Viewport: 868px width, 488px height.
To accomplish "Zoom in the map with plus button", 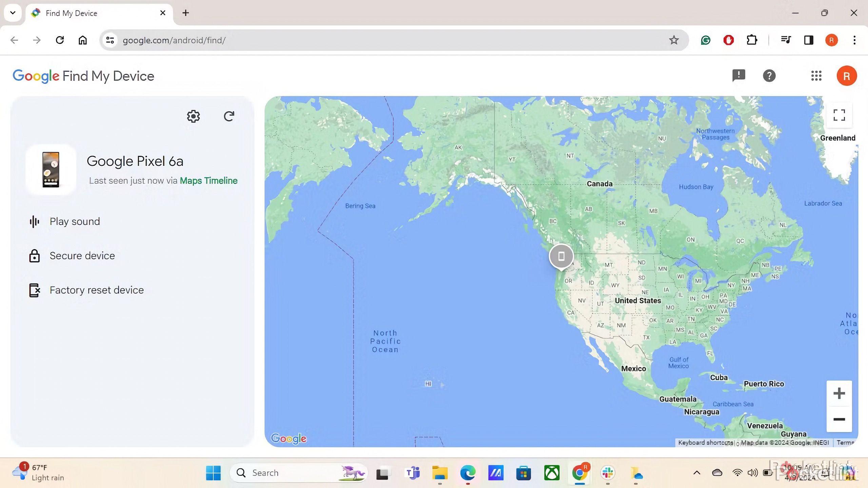I will pos(839,393).
